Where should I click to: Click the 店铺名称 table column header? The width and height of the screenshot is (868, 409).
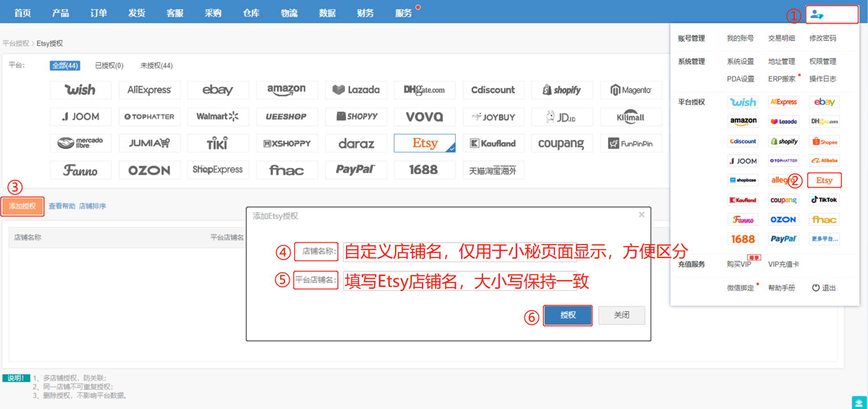pos(27,237)
